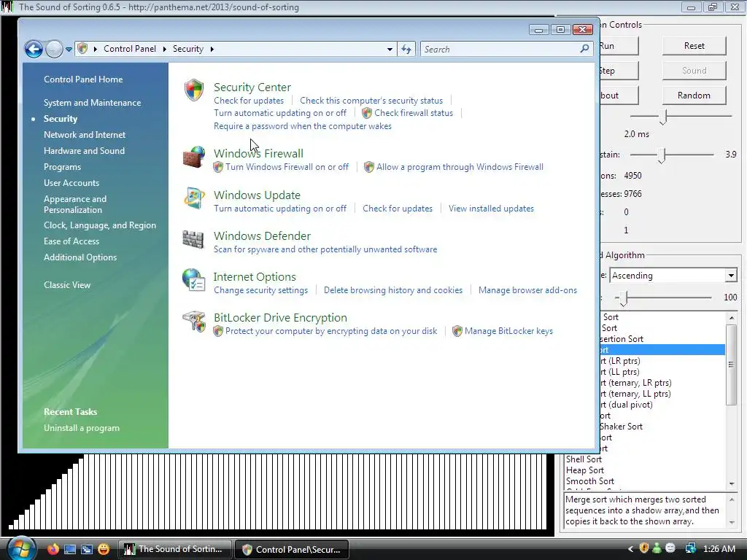Open Control Panel Home in sidebar

(83, 79)
